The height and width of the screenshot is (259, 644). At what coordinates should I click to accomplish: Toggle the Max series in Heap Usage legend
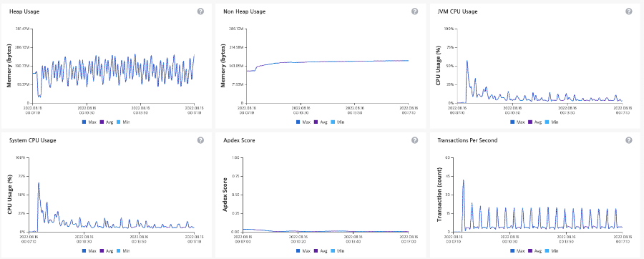[89, 122]
